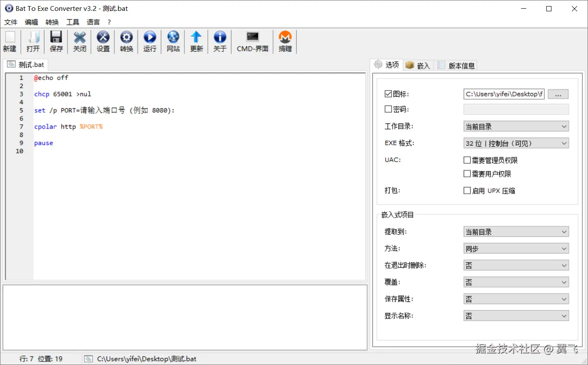Image resolution: width=588 pixels, height=365 pixels.
Task: Click the 行: 7 位置: 19 status text
Action: pos(41,359)
